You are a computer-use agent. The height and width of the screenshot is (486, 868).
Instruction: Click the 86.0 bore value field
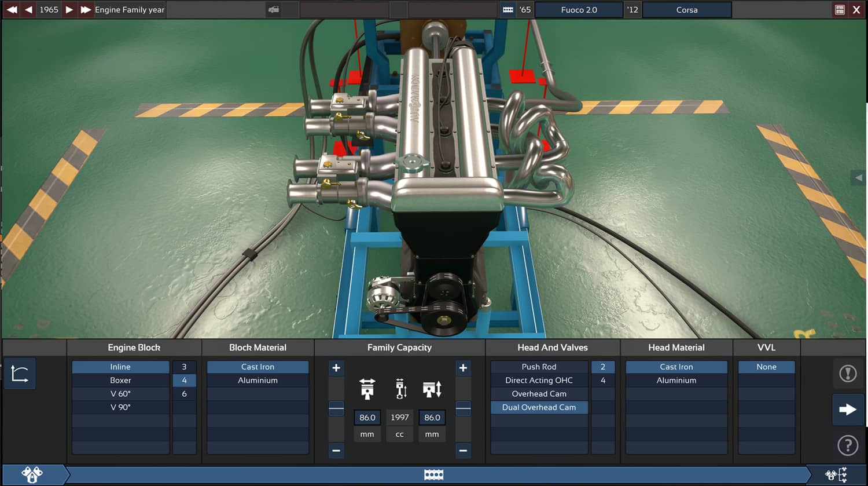367,418
